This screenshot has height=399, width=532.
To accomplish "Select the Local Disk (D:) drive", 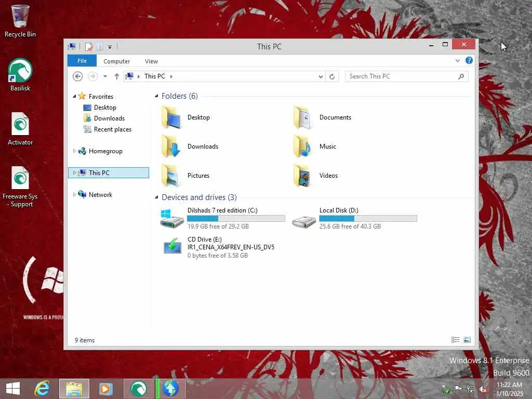I will 354,218.
